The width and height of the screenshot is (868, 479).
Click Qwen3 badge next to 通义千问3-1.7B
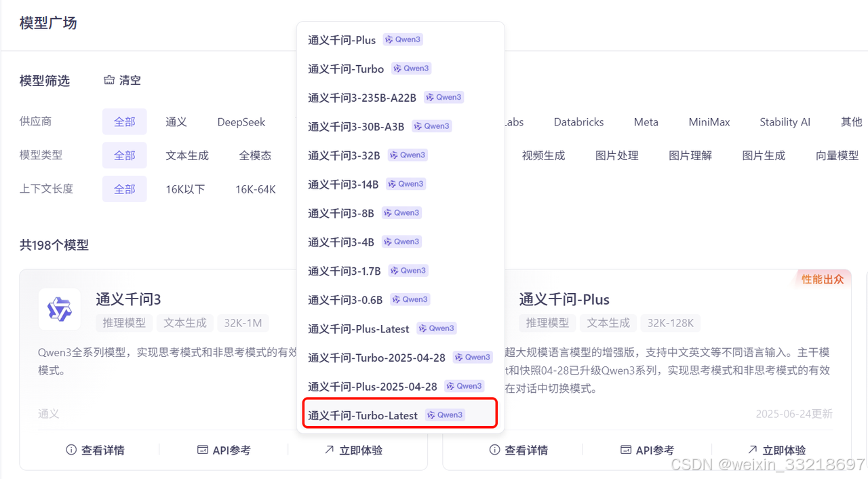click(408, 271)
